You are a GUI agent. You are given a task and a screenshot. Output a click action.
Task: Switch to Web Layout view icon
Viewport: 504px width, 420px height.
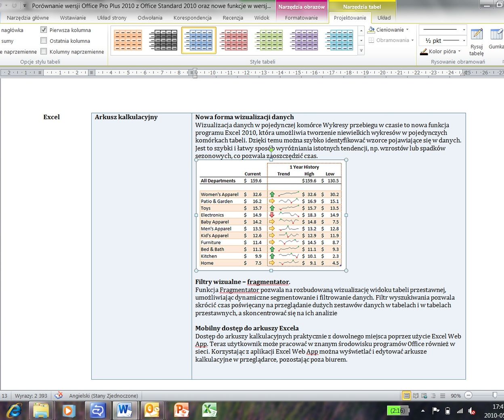tap(424, 396)
